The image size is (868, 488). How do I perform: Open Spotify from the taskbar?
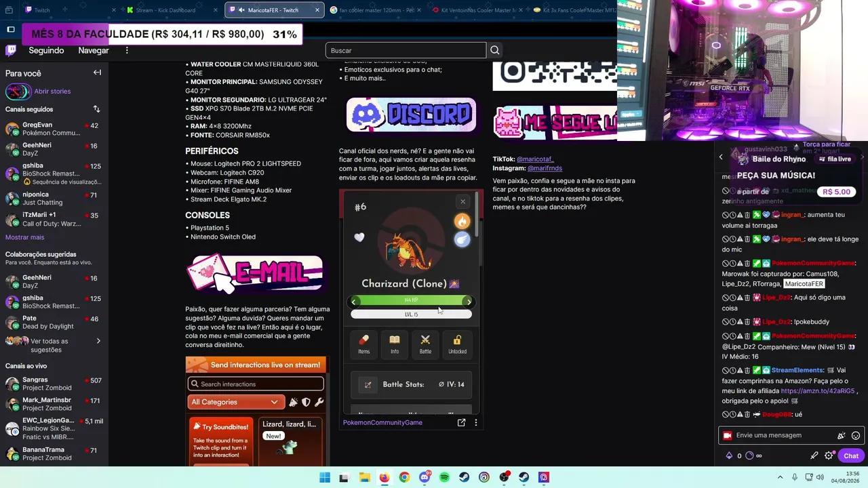coord(444,477)
